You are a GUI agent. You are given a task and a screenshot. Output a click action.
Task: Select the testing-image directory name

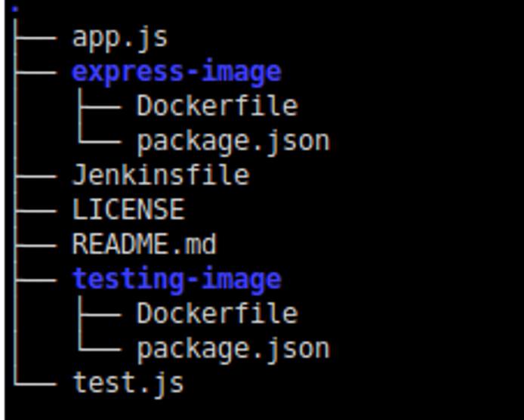click(177, 279)
